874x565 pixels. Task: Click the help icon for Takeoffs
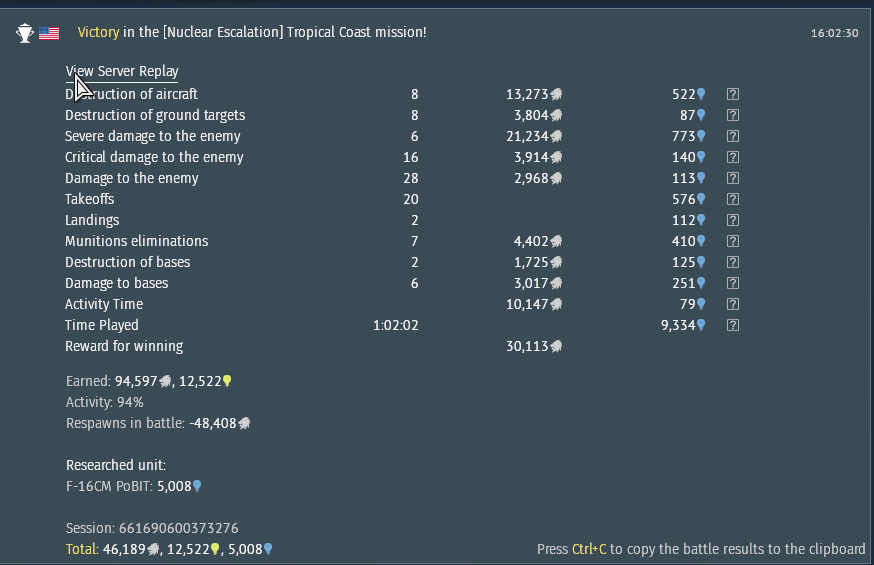point(733,199)
